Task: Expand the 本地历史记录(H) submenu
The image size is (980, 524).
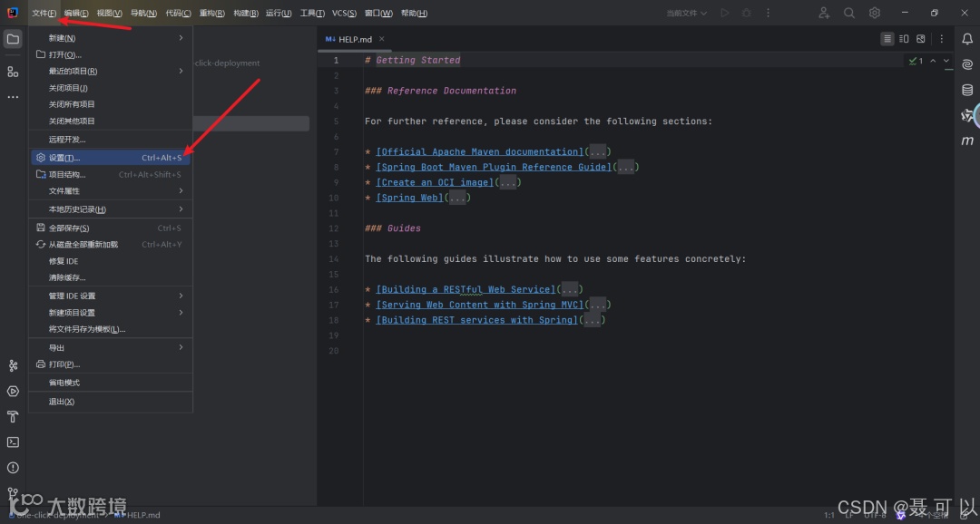Action: 111,209
